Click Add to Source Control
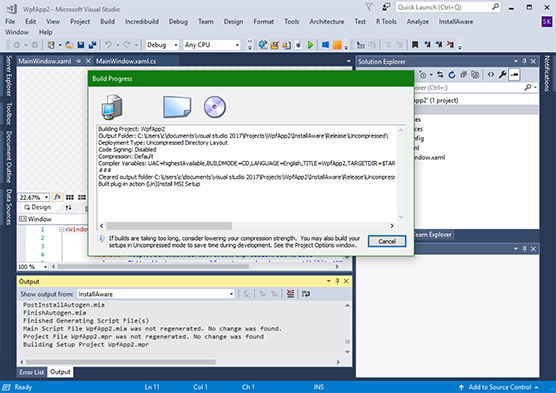This screenshot has width=556, height=393. coord(499,387)
